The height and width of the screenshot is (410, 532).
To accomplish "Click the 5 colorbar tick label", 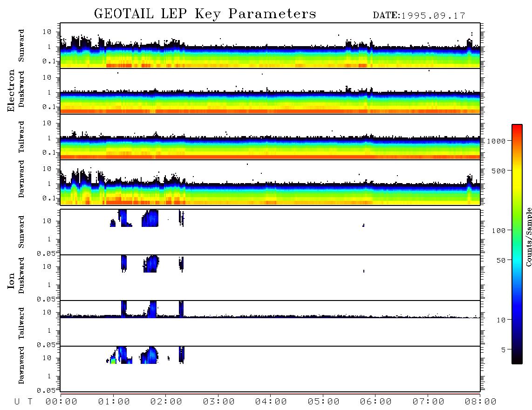I will [504, 350].
